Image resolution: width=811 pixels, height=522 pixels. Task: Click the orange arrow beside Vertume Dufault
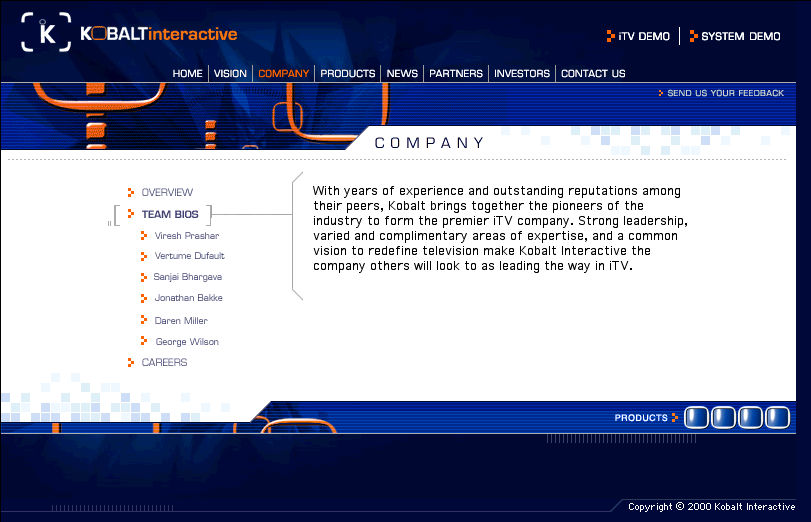click(144, 256)
